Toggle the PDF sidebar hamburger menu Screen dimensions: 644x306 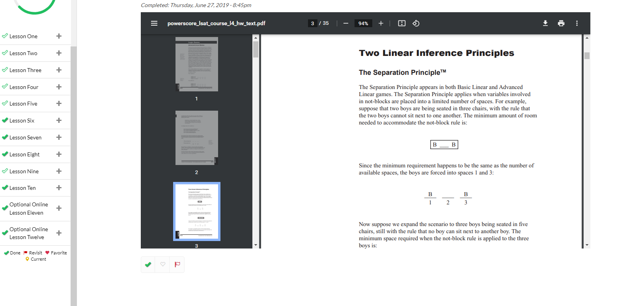point(154,23)
